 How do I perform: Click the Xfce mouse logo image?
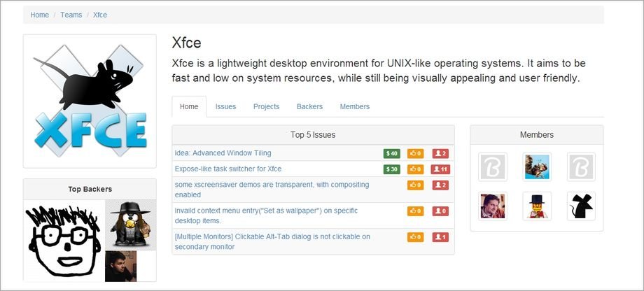point(90,101)
